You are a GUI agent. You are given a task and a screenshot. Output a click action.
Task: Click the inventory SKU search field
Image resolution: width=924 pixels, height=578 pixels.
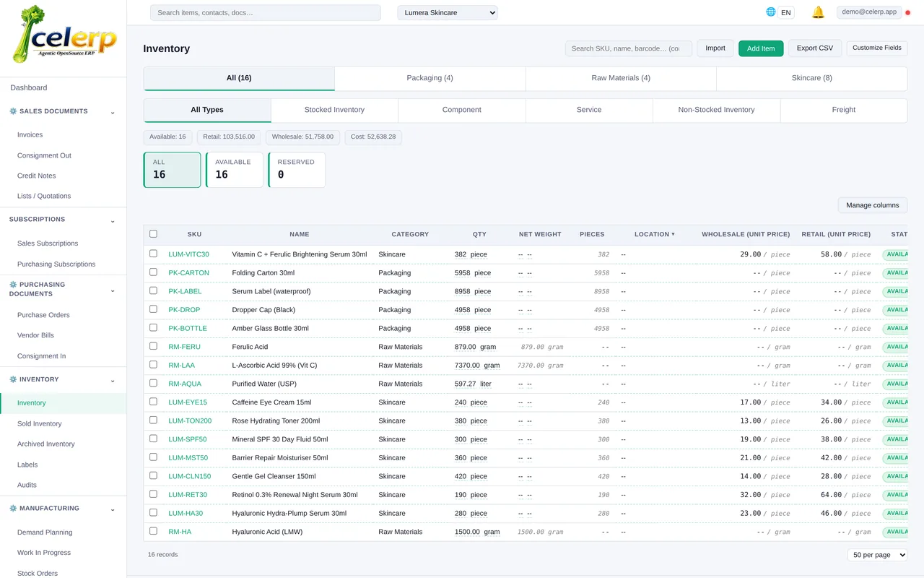(x=628, y=48)
